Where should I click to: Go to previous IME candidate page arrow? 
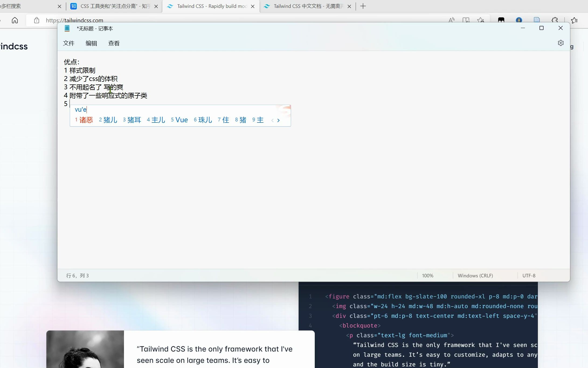272,120
